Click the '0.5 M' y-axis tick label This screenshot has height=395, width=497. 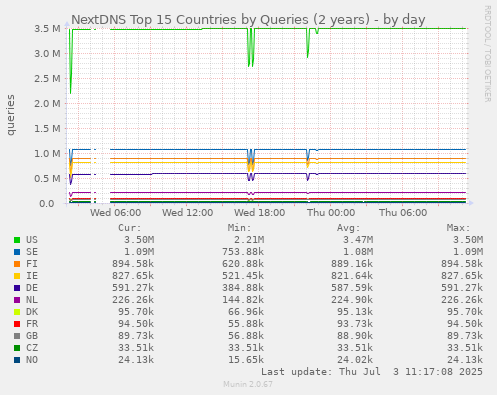tap(47, 178)
